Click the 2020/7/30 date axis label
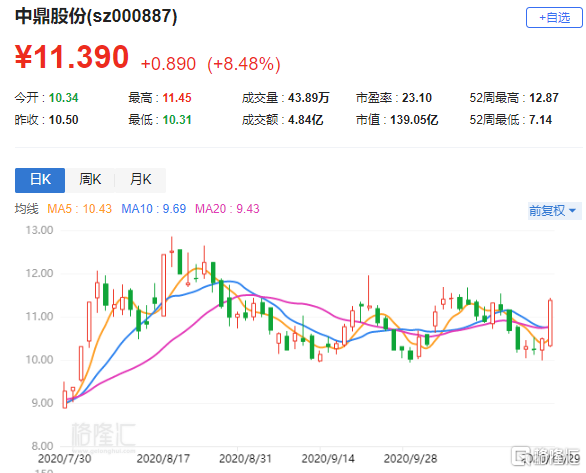Image resolution: width=586 pixels, height=473 pixels. (x=65, y=459)
